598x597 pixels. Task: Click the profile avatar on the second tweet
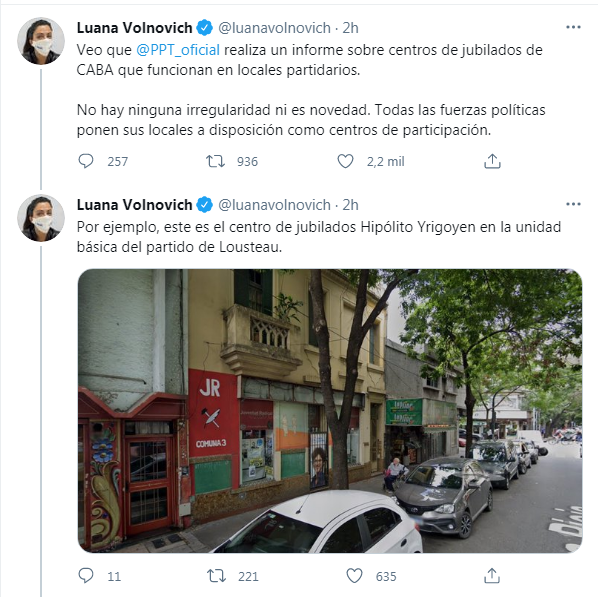tap(41, 218)
